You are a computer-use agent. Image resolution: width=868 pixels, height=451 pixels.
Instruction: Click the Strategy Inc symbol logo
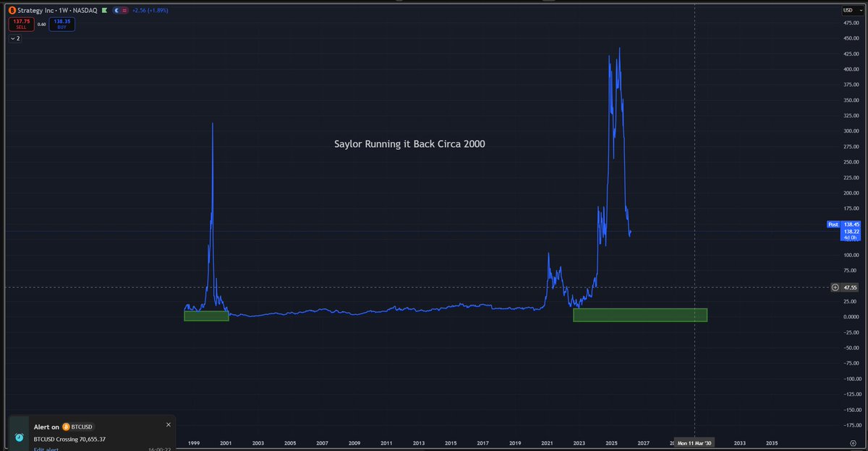pos(13,11)
